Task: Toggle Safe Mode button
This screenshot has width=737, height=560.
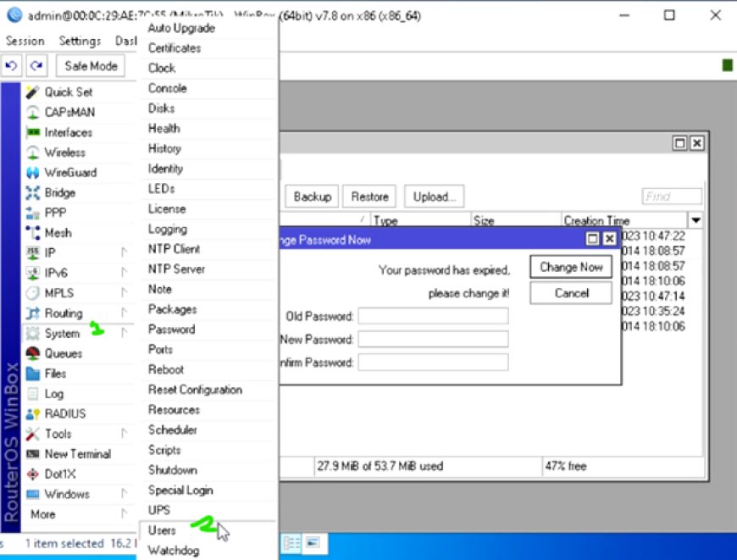Action: 91,66
